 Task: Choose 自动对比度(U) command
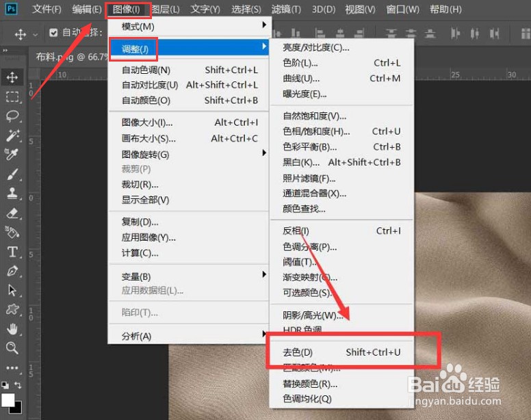pyautogui.click(x=190, y=85)
